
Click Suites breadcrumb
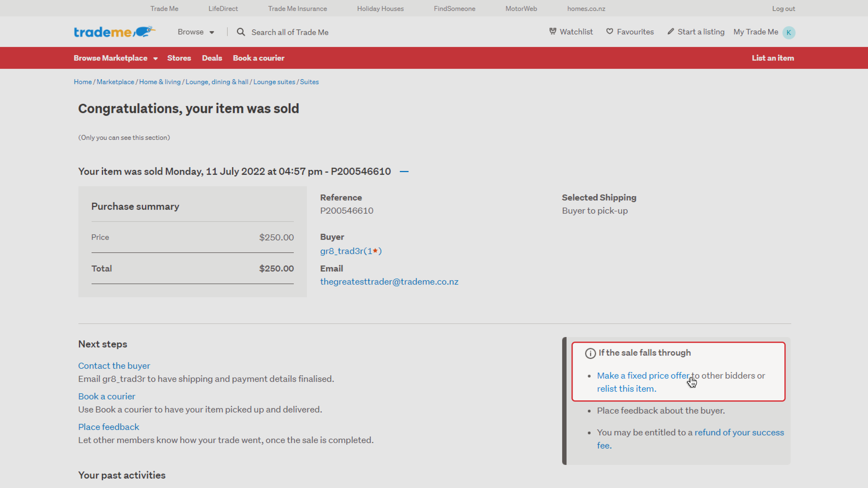(309, 82)
